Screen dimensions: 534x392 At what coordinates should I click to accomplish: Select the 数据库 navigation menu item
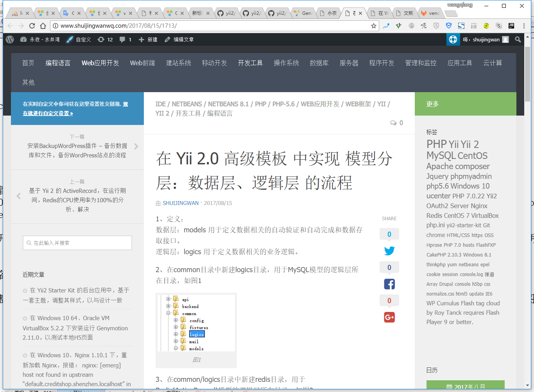pyautogui.click(x=319, y=63)
